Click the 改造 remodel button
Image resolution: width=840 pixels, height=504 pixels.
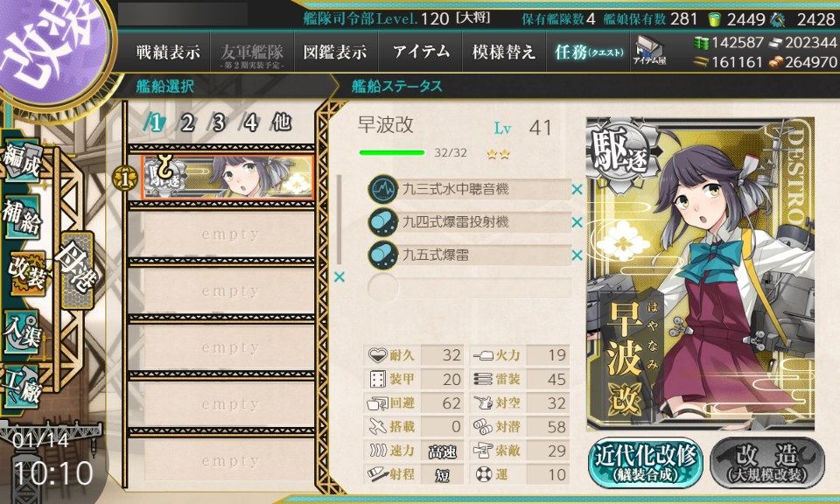(767, 464)
